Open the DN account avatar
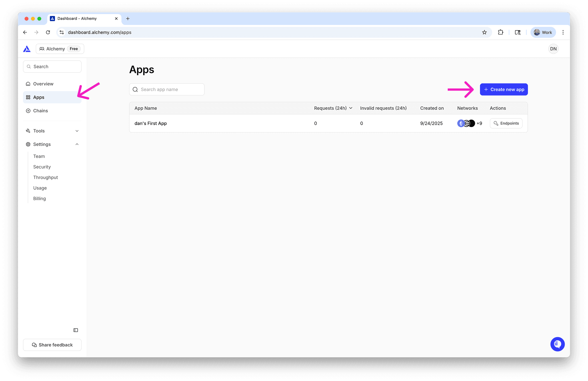Viewport: 588px width, 381px height. tap(553, 49)
